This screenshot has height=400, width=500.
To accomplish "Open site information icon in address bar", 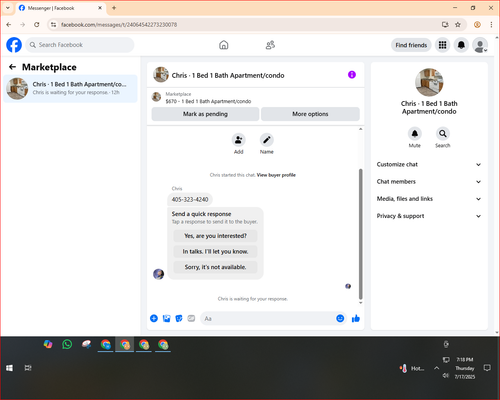I will pos(53,24).
